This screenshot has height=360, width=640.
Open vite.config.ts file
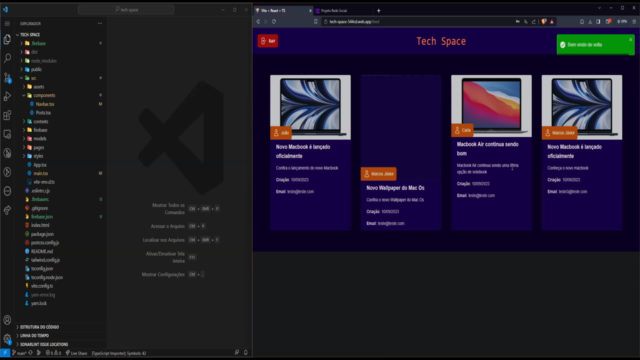[x=42, y=286]
